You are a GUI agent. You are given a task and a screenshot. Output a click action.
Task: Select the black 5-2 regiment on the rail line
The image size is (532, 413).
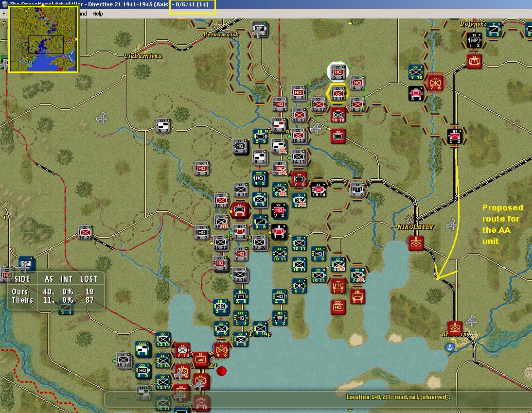click(455, 137)
